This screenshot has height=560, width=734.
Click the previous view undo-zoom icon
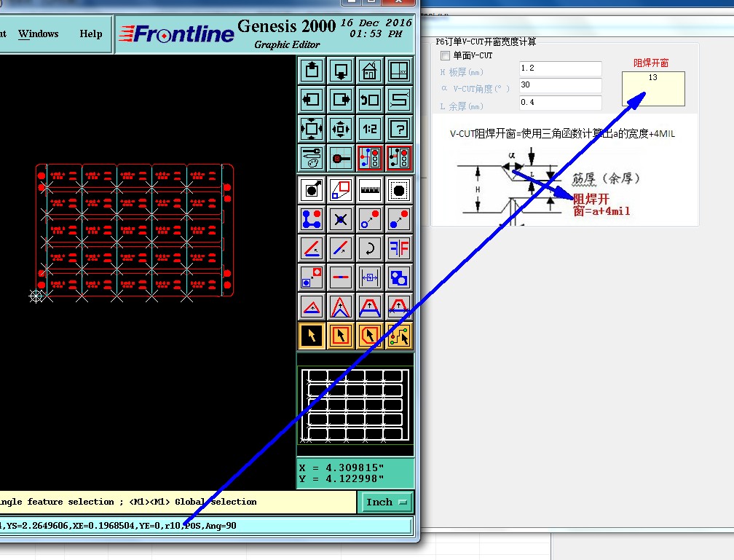370,100
